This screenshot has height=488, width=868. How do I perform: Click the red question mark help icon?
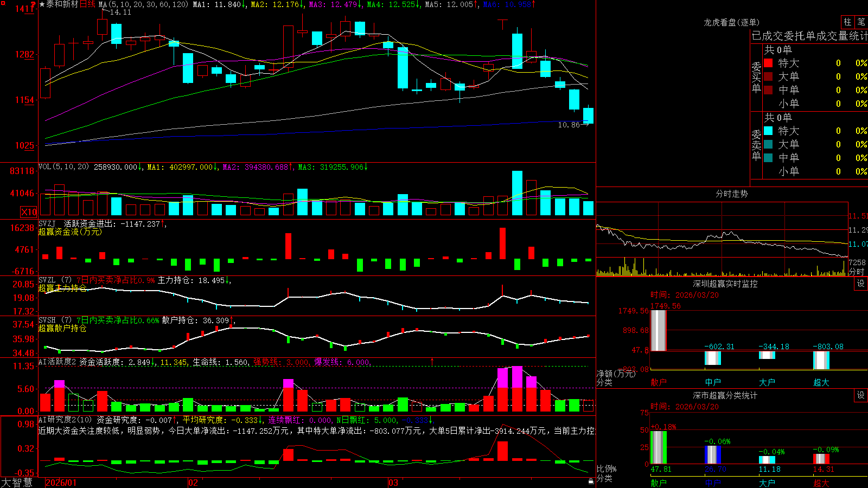pyautogui.click(x=34, y=4)
